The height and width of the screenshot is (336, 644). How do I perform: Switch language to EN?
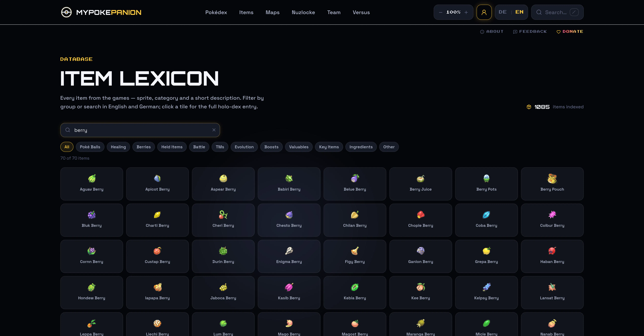coord(519,12)
